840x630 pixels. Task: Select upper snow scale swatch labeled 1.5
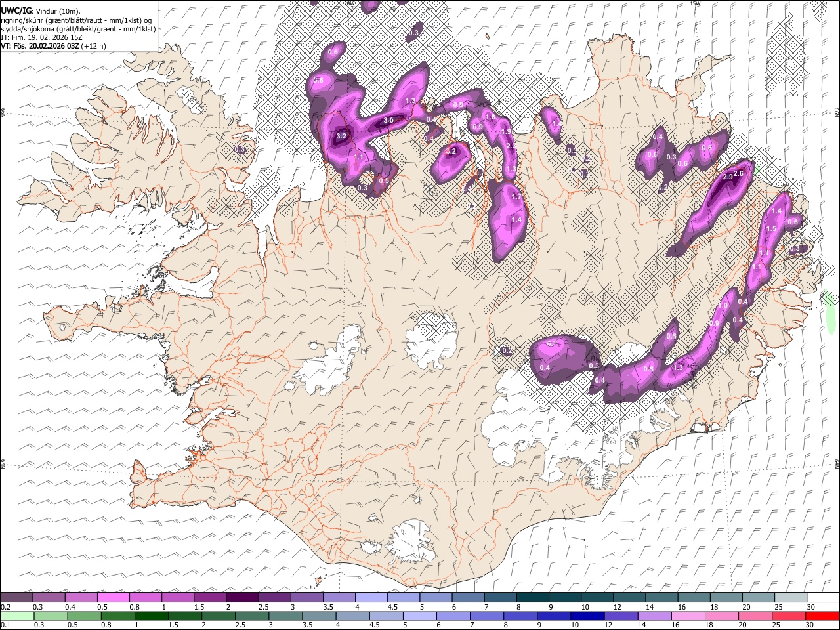(x=210, y=598)
